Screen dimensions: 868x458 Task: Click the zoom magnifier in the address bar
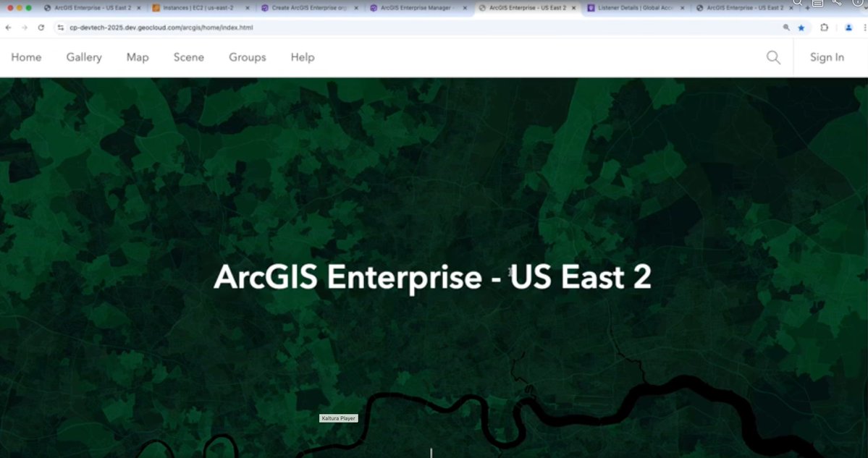pyautogui.click(x=787, y=27)
